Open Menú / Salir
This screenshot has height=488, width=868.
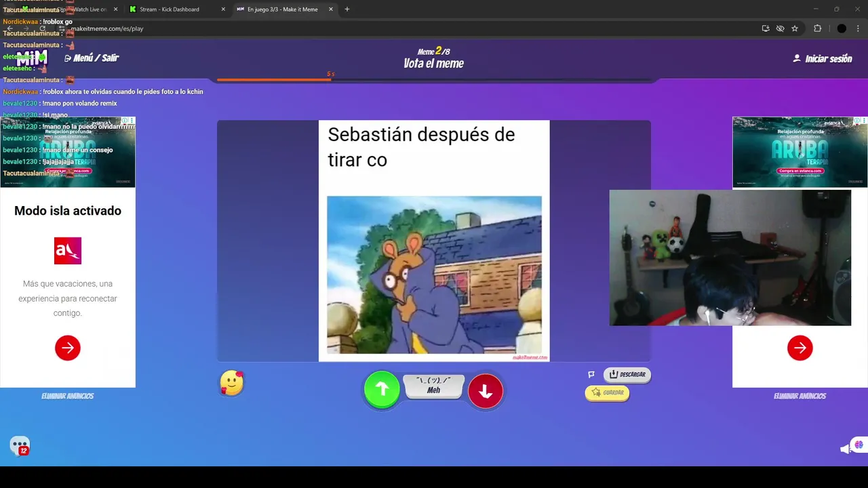[x=92, y=58]
